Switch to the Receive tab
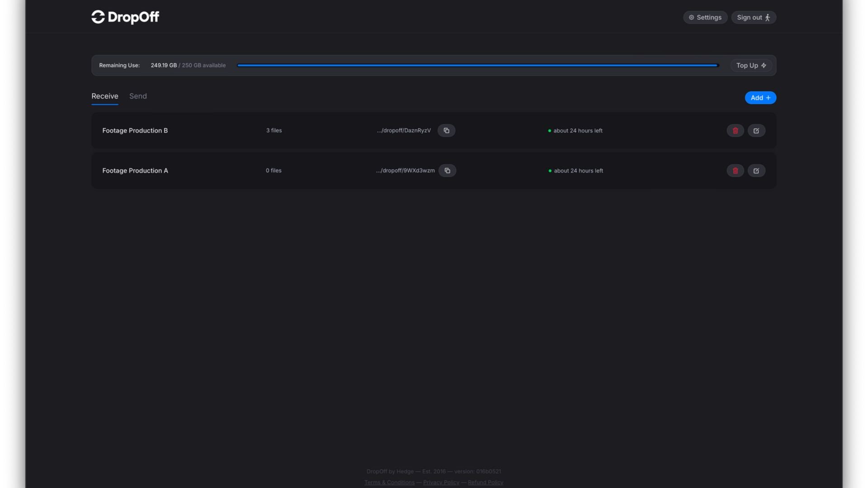 point(104,96)
